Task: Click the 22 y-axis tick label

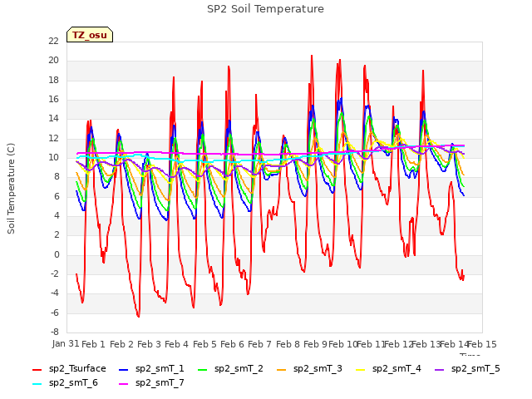Action: [x=53, y=41]
